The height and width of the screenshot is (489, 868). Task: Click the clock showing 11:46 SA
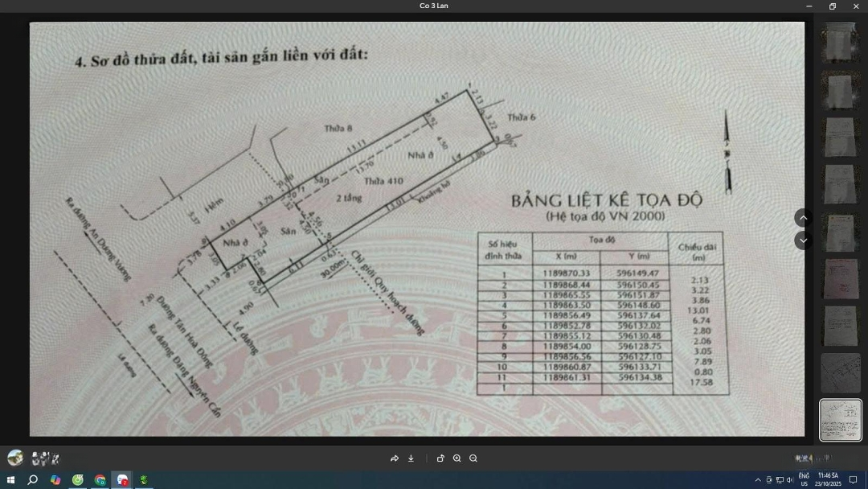point(828,479)
